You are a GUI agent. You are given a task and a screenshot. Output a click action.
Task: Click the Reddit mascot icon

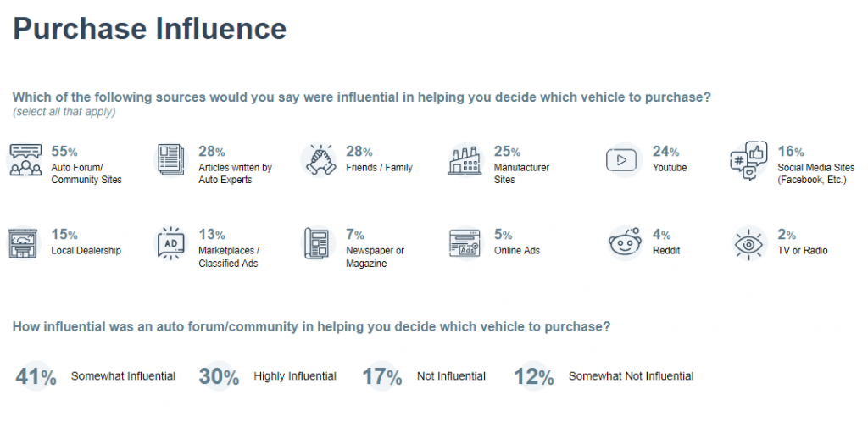pyautogui.click(x=624, y=242)
